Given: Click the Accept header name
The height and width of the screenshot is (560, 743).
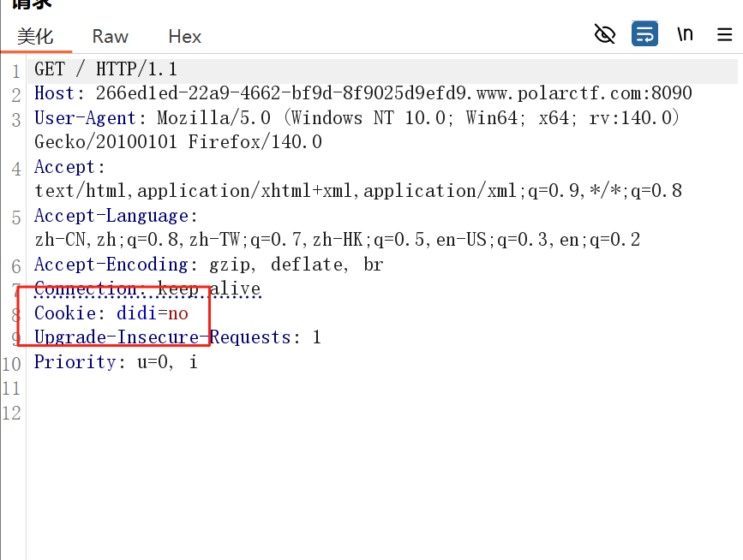Looking at the screenshot, I should (x=64, y=167).
